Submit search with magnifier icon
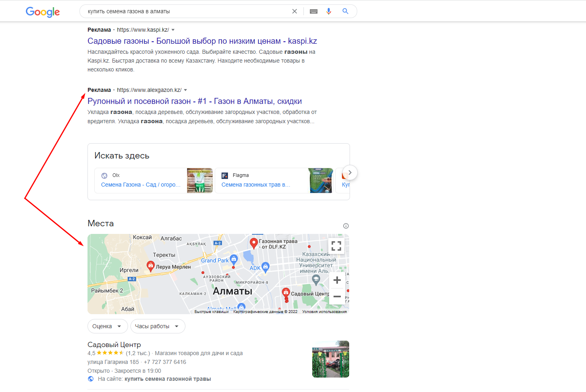Image resolution: width=586 pixels, height=392 pixels. [x=345, y=11]
